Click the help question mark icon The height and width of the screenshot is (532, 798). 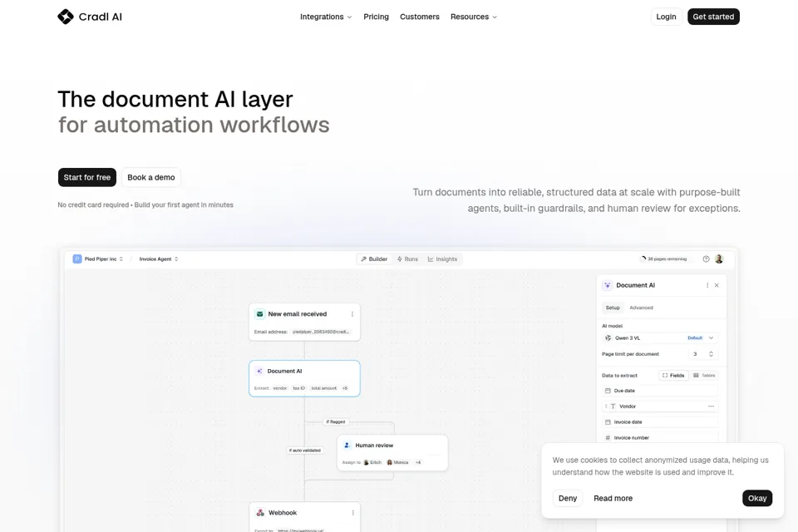(706, 259)
